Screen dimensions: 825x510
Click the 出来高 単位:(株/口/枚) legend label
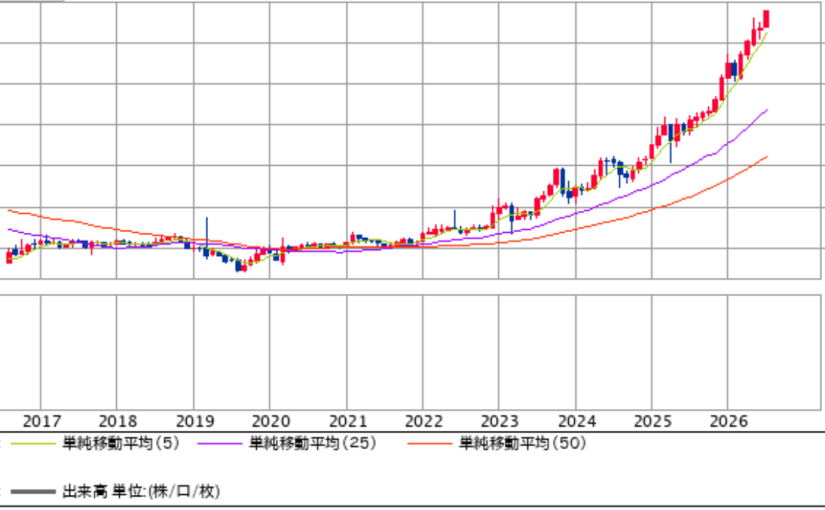(x=141, y=492)
